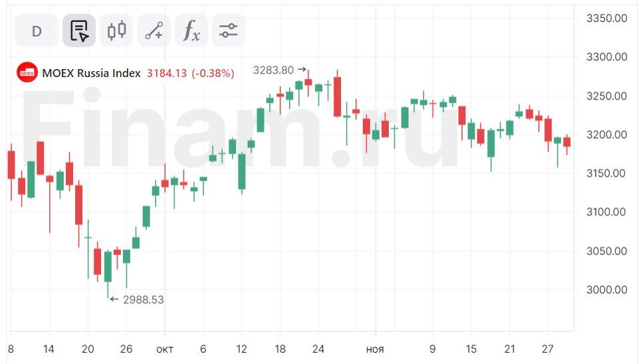The width and height of the screenshot is (640, 364).
Task: Select the ноя month label on time axis
Action: tap(375, 349)
